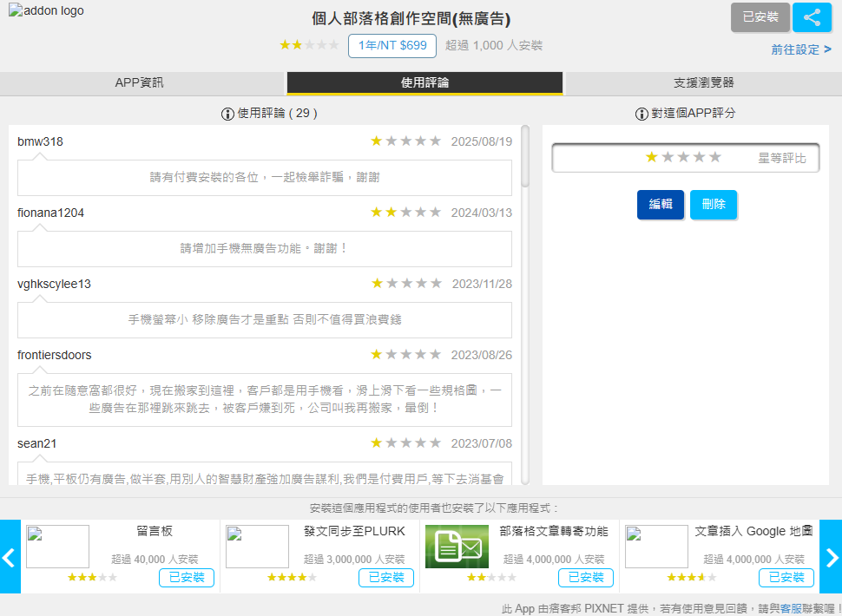This screenshot has width=842, height=616.
Task: Set rating to five stars in 星等評比
Action: click(714, 157)
